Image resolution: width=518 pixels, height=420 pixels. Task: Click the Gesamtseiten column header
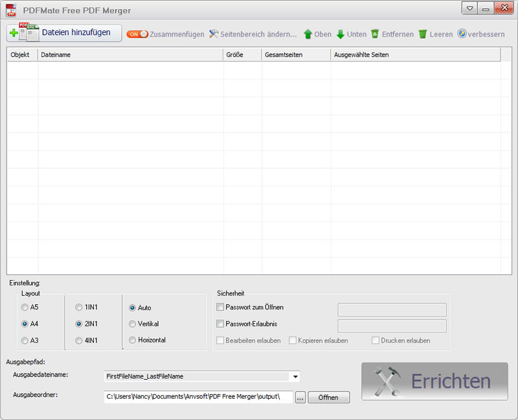pyautogui.click(x=297, y=55)
